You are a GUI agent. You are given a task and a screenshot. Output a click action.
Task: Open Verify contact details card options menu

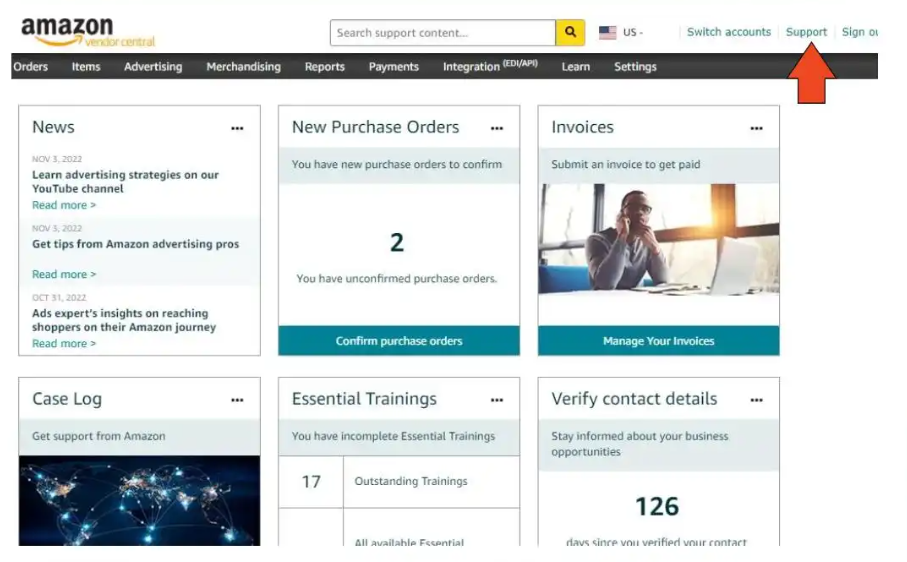pos(757,400)
